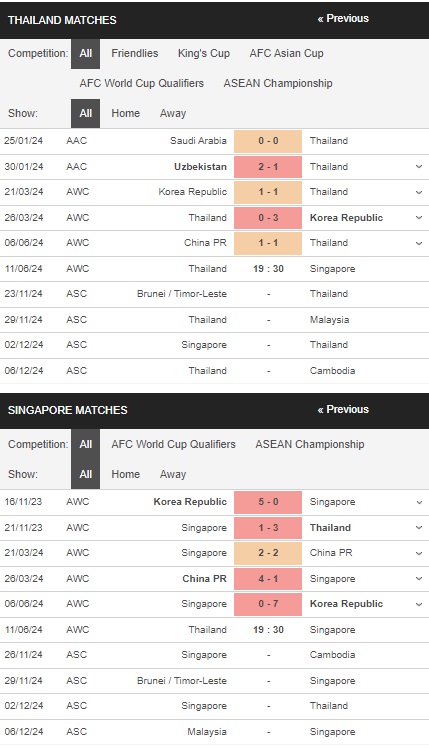Open the Korea Republic 5-0 Singapore details chevron
The width and height of the screenshot is (429, 749).
click(418, 502)
